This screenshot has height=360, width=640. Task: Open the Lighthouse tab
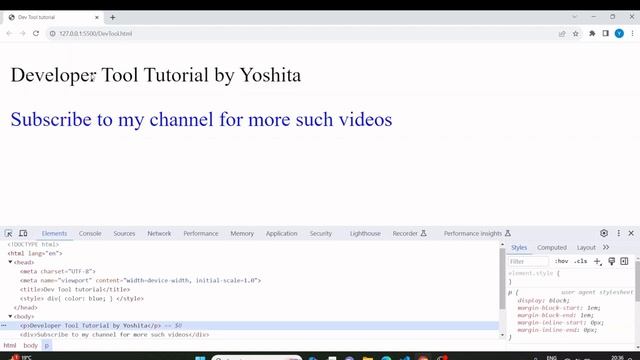pyautogui.click(x=365, y=233)
